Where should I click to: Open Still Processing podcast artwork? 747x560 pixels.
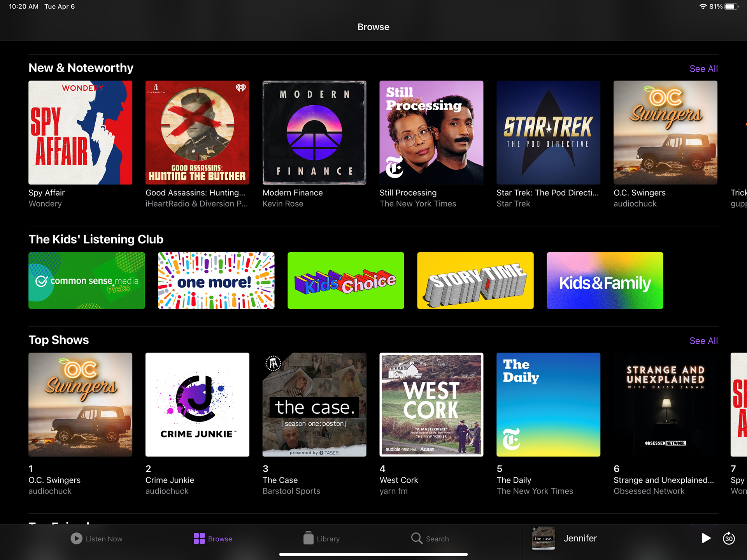pyautogui.click(x=431, y=132)
